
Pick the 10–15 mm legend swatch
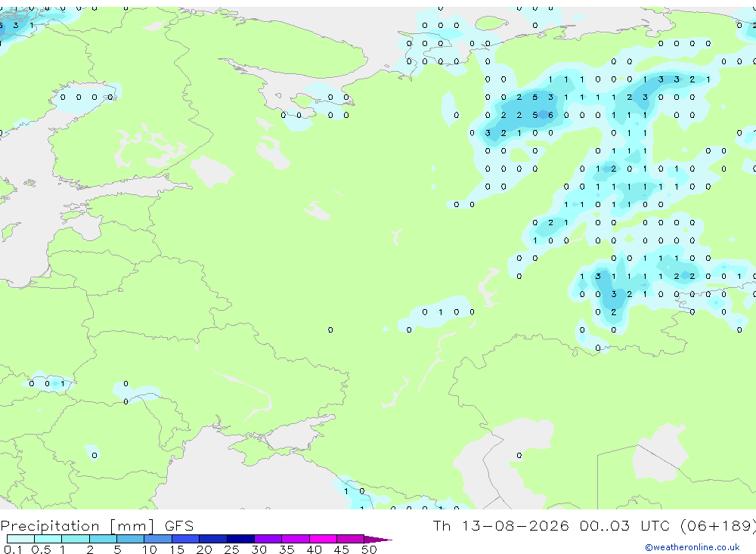pos(158,539)
